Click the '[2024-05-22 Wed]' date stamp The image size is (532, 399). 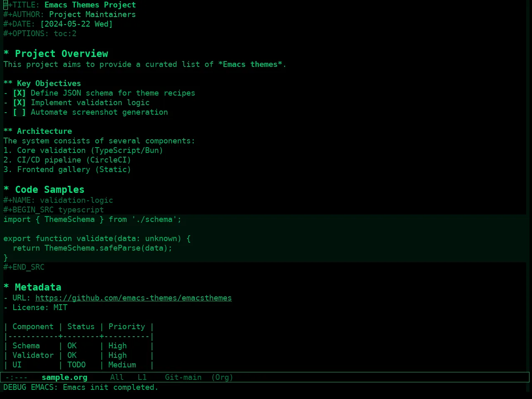pos(76,24)
